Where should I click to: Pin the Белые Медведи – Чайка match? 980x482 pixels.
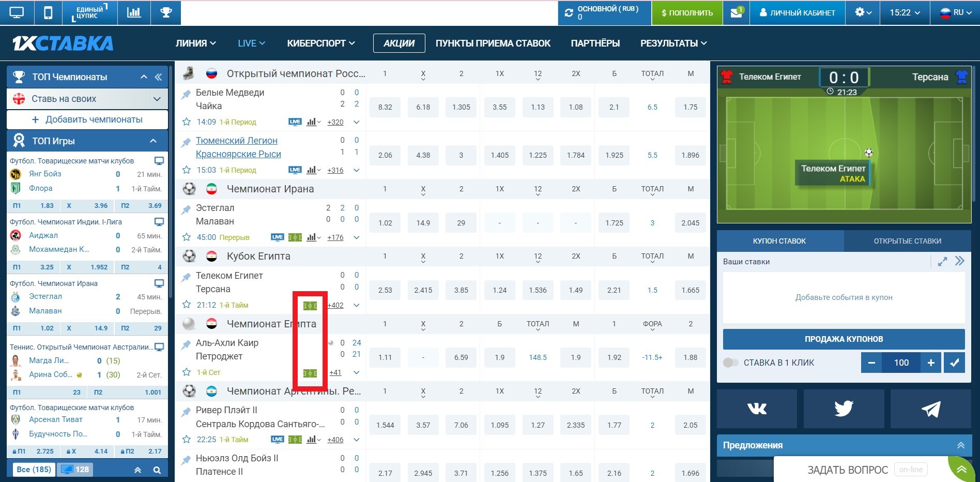186,94
